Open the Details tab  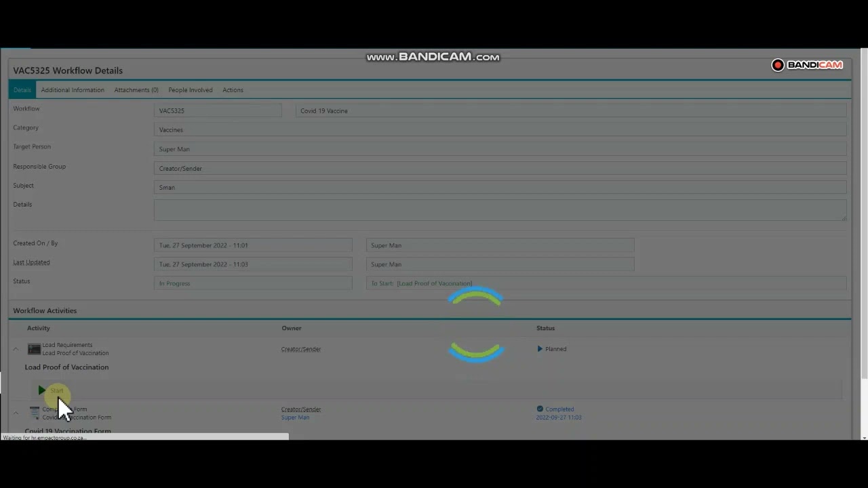click(22, 89)
